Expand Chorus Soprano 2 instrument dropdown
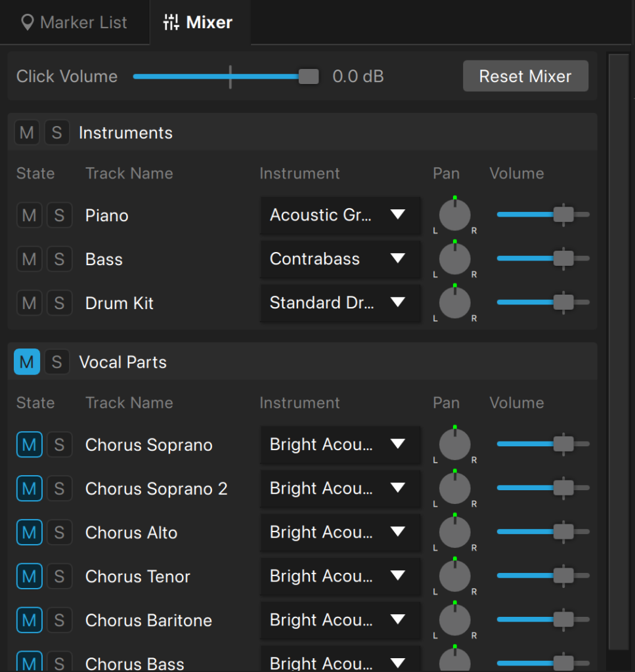The width and height of the screenshot is (635, 672). pos(340,489)
